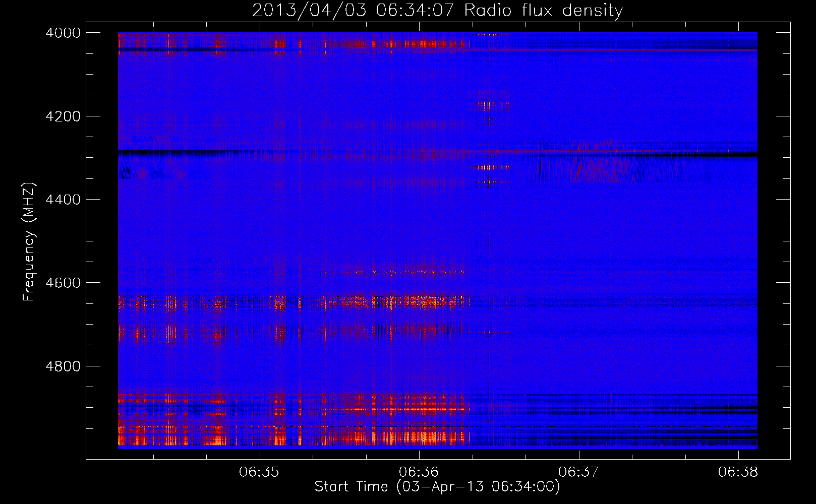The width and height of the screenshot is (816, 504).
Task: Click the "06:37" time axis label
Action: tap(578, 472)
